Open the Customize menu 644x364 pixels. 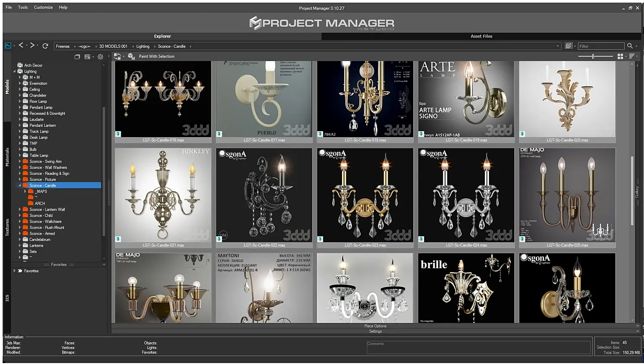(x=43, y=7)
